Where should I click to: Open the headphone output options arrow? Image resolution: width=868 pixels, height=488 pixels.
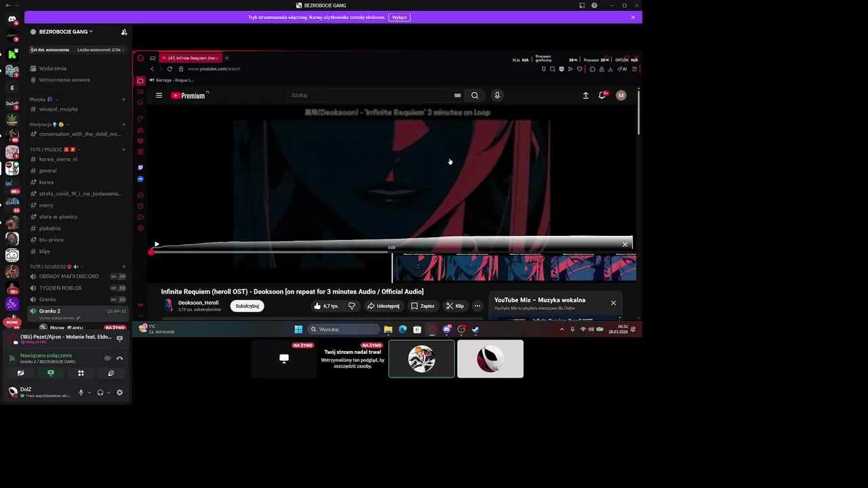[x=108, y=392]
